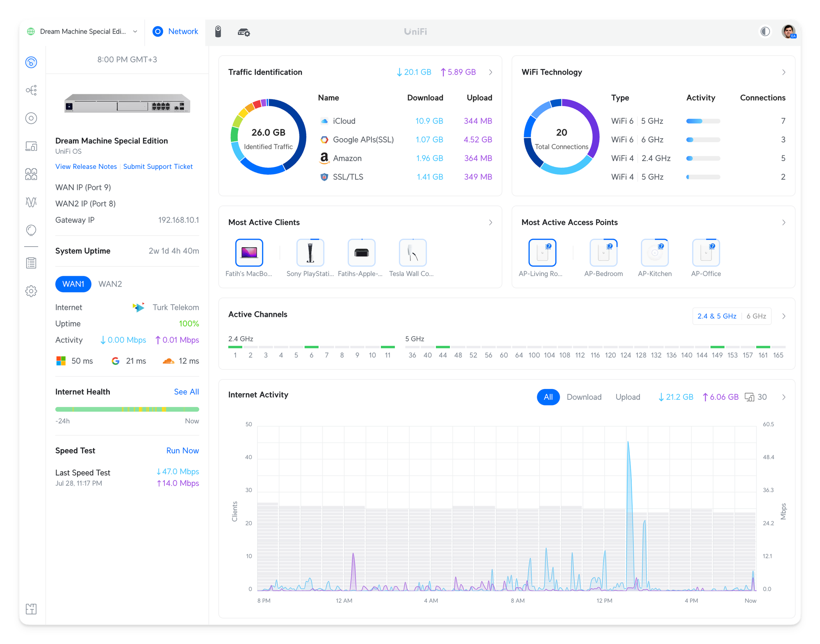Toggle the dark mode theme icon
Viewport: 820px width, 644px height.
765,32
